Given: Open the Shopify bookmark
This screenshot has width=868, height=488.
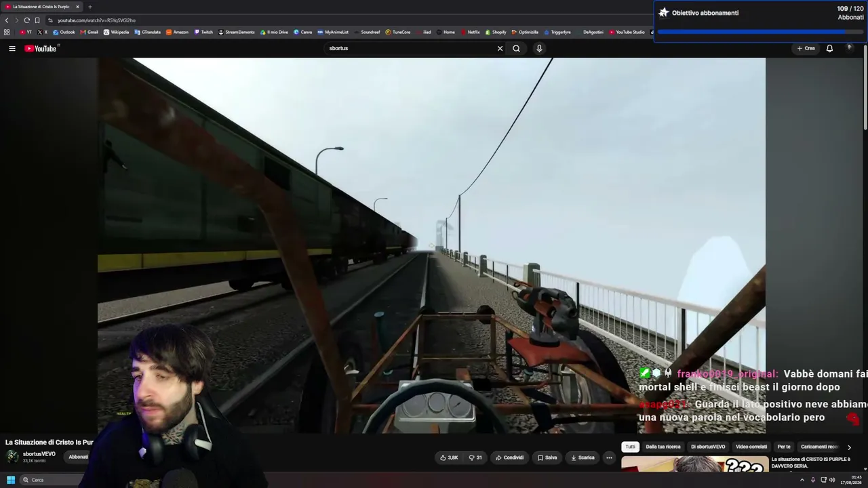Looking at the screenshot, I should 496,32.
